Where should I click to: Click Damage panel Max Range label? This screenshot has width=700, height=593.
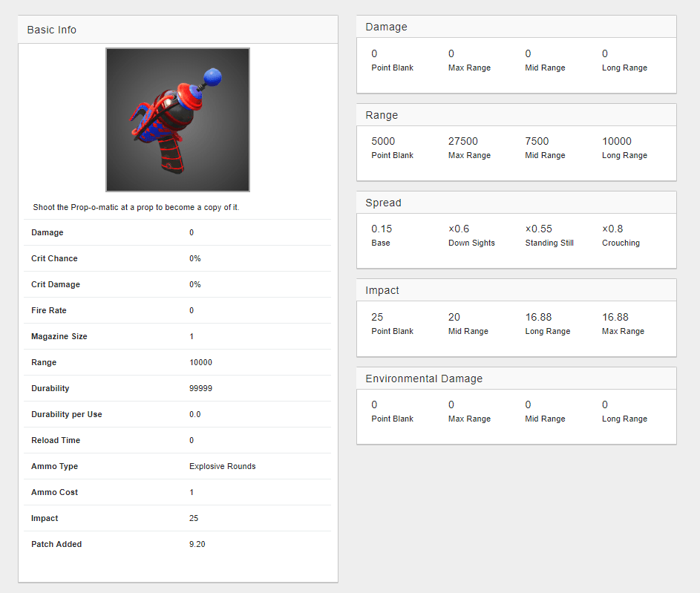pos(469,68)
